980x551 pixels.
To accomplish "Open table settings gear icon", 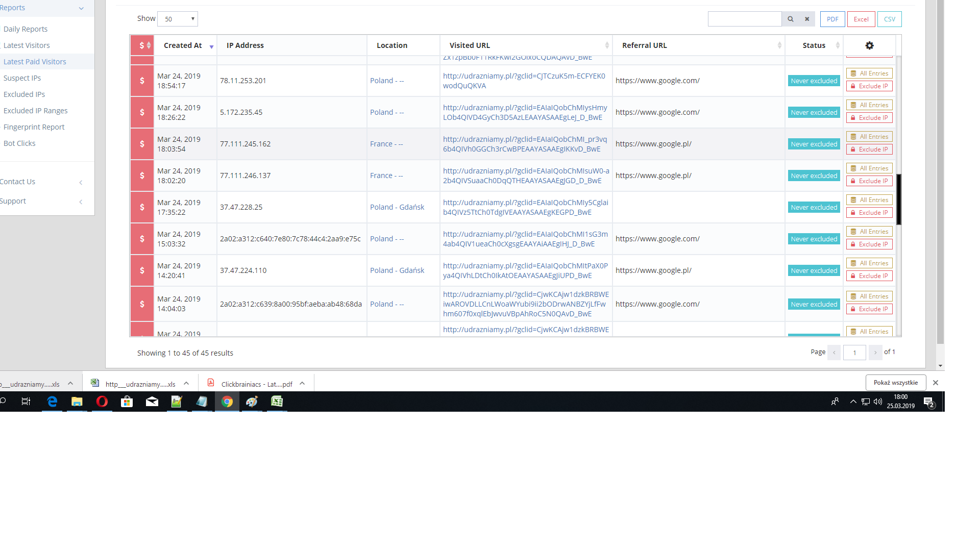I will [869, 45].
